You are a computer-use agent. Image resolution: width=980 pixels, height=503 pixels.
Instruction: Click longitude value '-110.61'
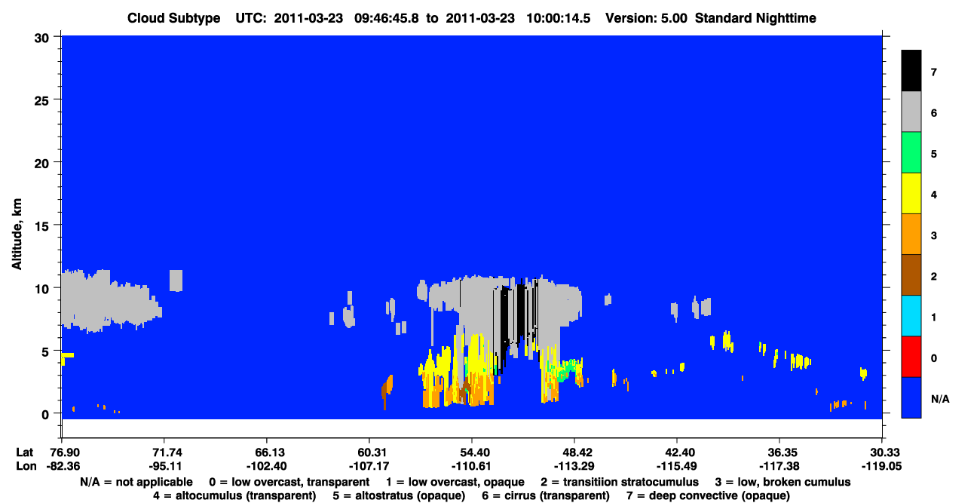pos(472,465)
